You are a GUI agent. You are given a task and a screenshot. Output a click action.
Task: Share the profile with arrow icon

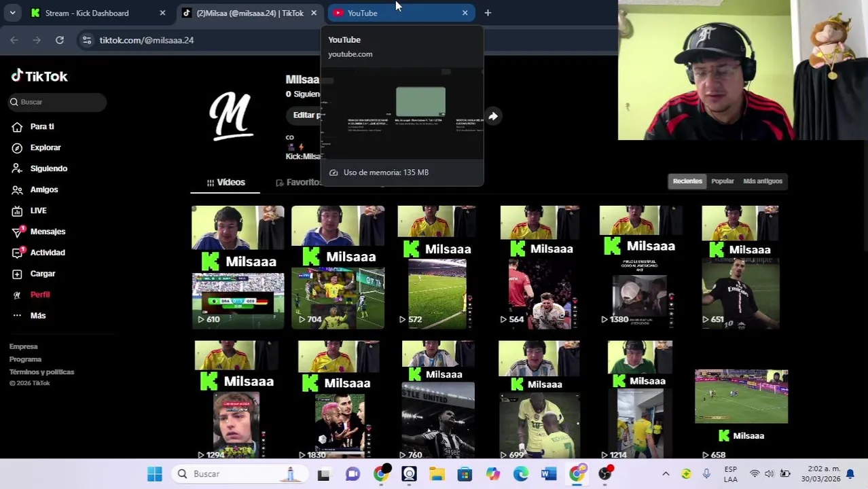click(493, 116)
